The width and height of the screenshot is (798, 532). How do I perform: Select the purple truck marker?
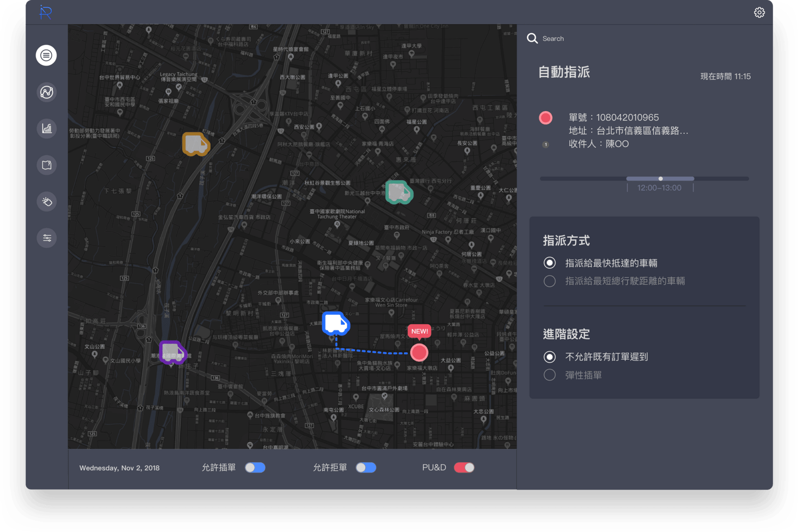pyautogui.click(x=172, y=352)
